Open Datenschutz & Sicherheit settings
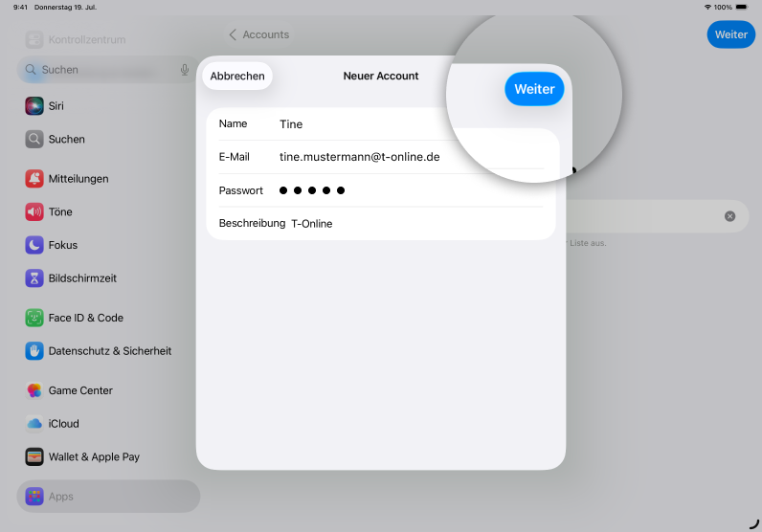762x532 pixels. [x=109, y=351]
